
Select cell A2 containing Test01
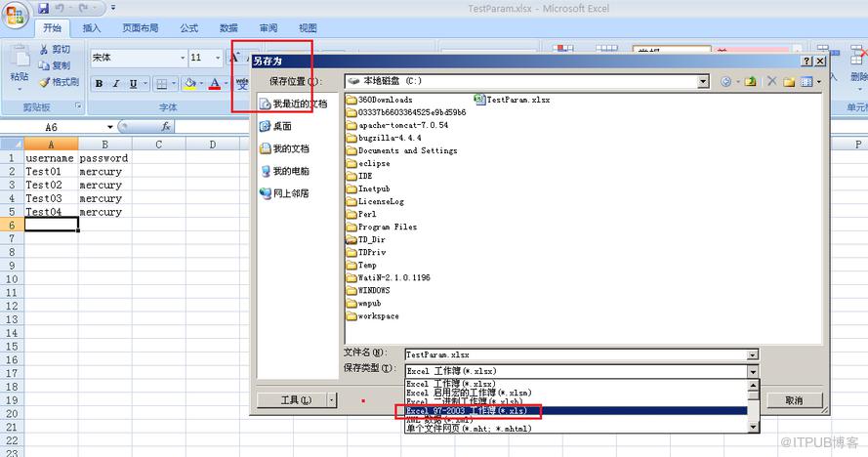click(51, 171)
